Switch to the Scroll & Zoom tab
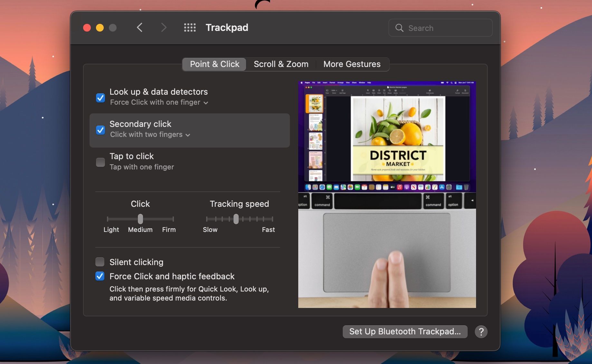 [281, 64]
